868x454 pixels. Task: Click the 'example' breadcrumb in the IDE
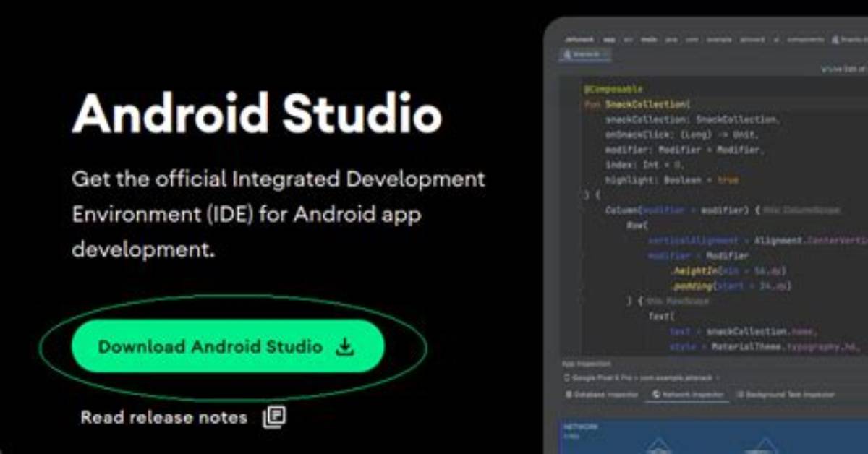(x=719, y=40)
